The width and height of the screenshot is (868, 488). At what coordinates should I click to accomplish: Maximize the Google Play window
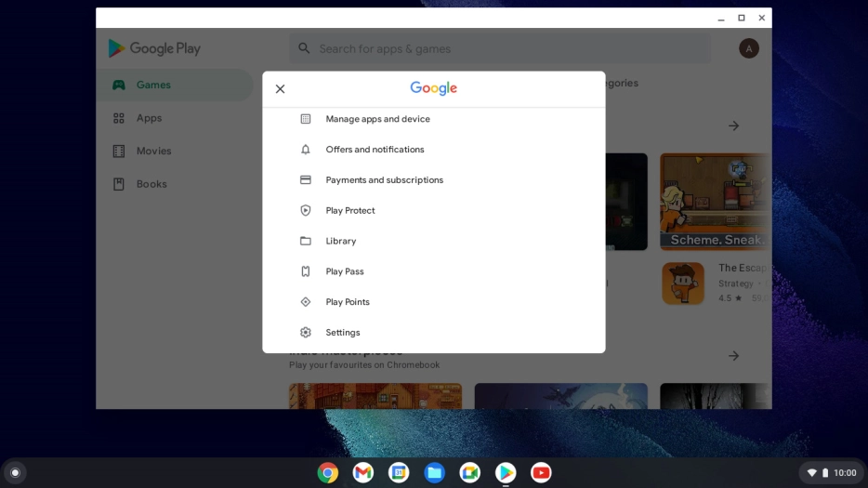click(742, 19)
